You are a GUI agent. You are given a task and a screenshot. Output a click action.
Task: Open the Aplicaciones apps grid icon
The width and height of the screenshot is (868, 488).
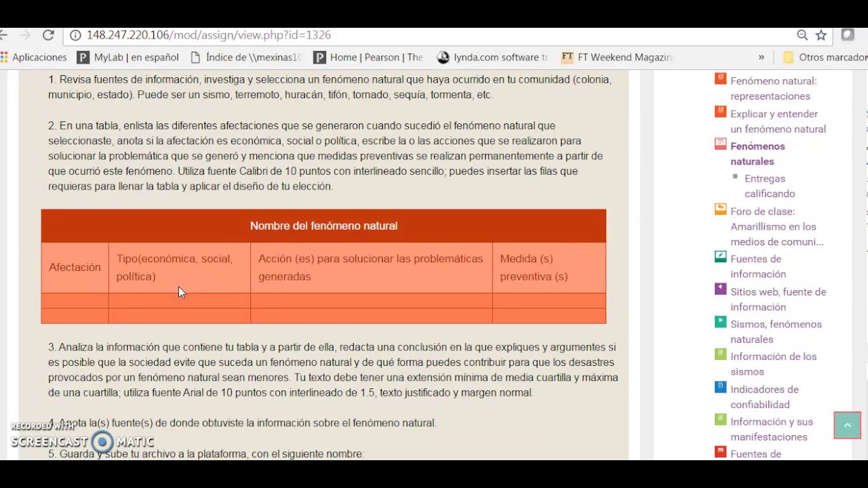pyautogui.click(x=4, y=58)
